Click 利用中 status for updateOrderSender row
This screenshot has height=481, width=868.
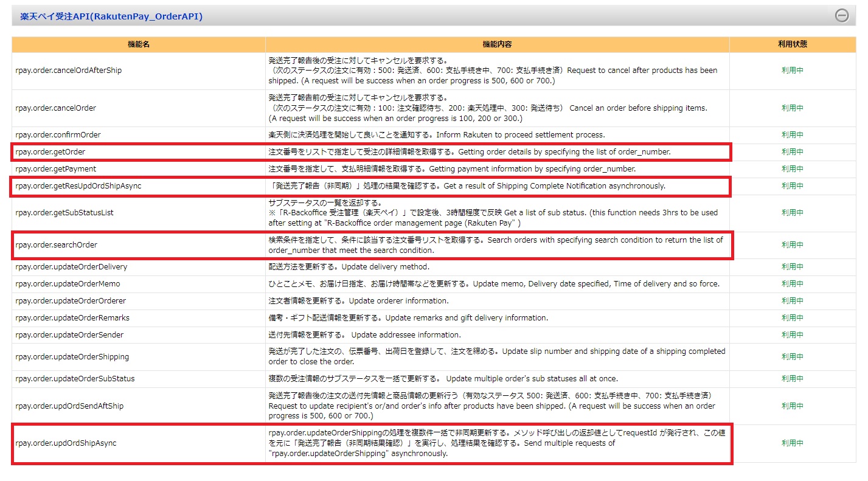point(793,335)
